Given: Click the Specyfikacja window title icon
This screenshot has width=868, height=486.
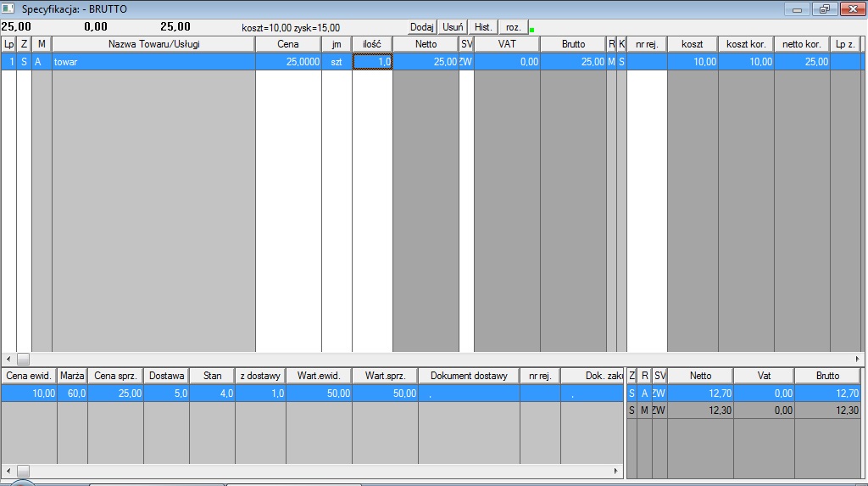Looking at the screenshot, I should pyautogui.click(x=9, y=8).
